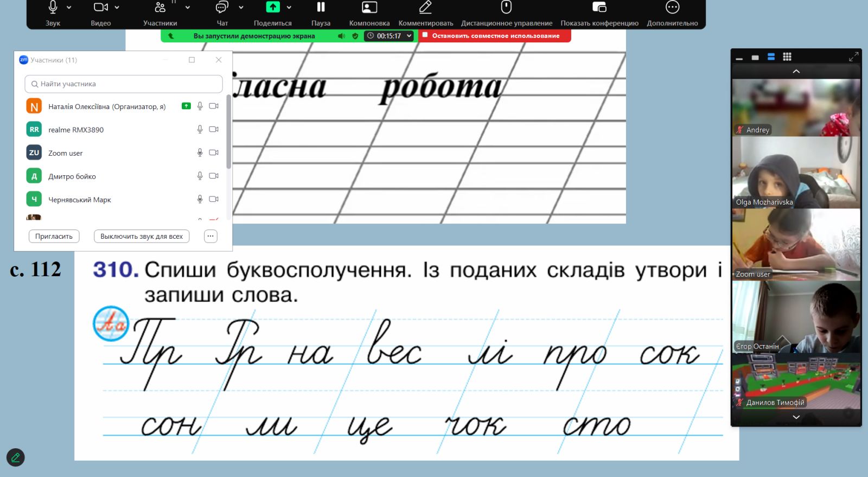Viewport: 868px width, 477px height.
Task: Toggle the Звук microphone mute button
Action: [53, 8]
